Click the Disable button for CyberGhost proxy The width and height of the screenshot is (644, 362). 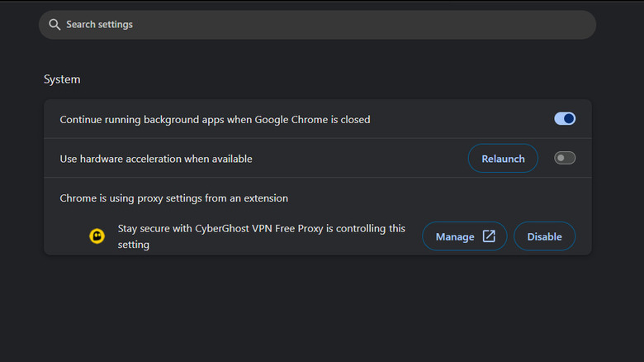544,236
